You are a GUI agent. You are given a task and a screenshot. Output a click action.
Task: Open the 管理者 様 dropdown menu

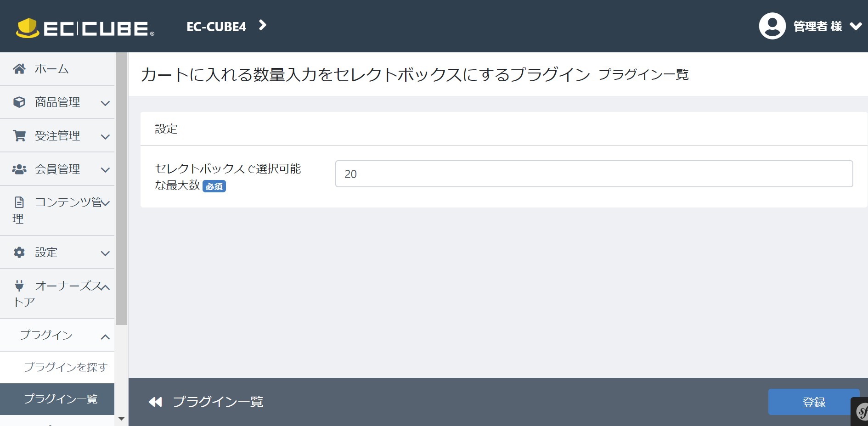(828, 26)
